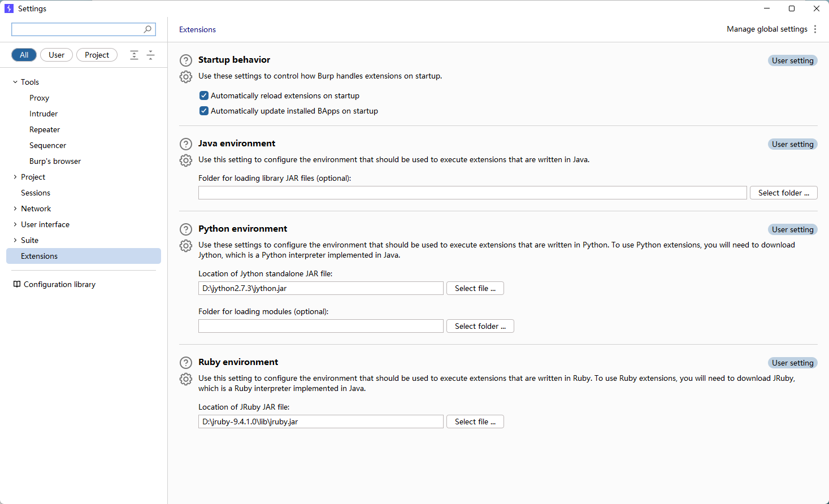The width and height of the screenshot is (829, 504).
Task: Open the Manage global settings kebab menu
Action: [815, 29]
